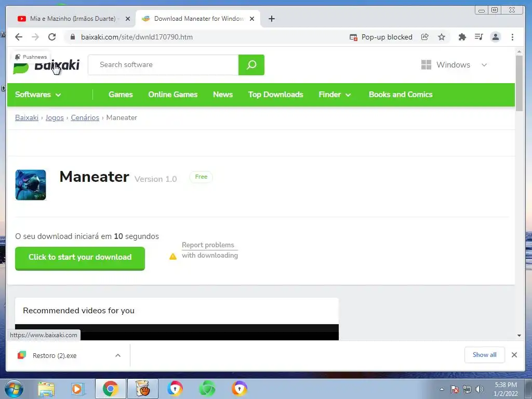Click the green search magnifier button
The image size is (532, 399).
point(251,65)
